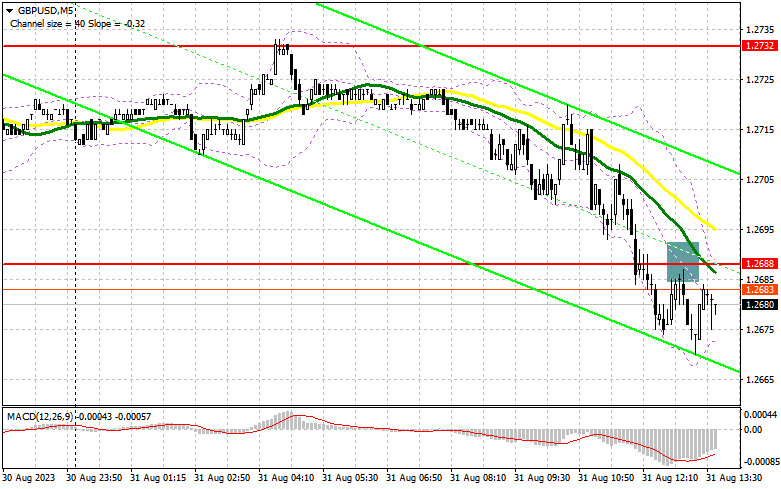Screen dimensions: 781x489
Task: Click the '31 Aug 10:50' time label
Action: click(606, 478)
